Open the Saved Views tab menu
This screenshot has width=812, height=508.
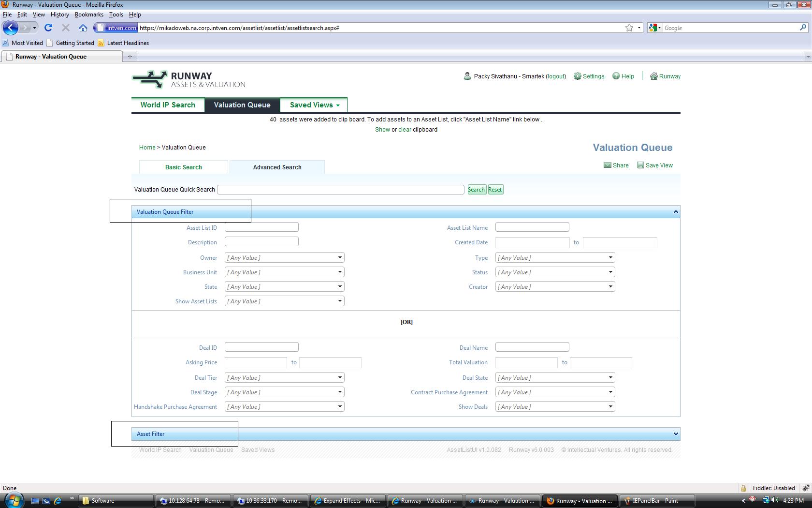click(x=314, y=105)
